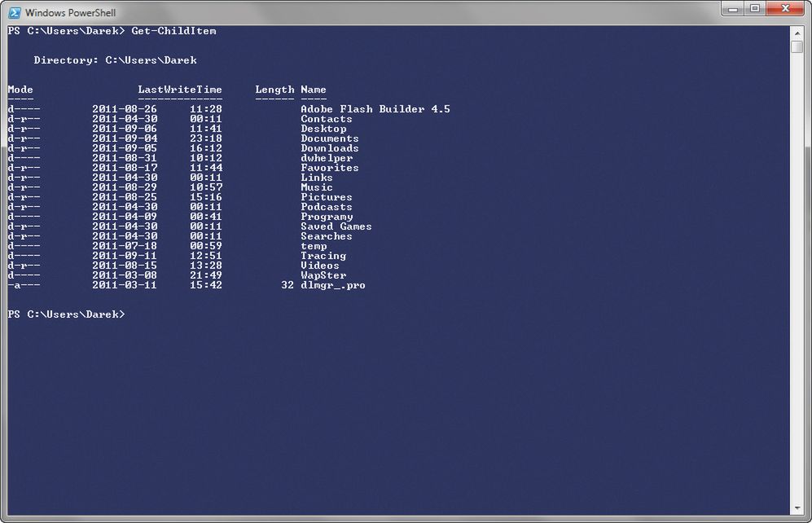Click the LastWriteTime column header
The width and height of the screenshot is (812, 523).
click(x=180, y=90)
